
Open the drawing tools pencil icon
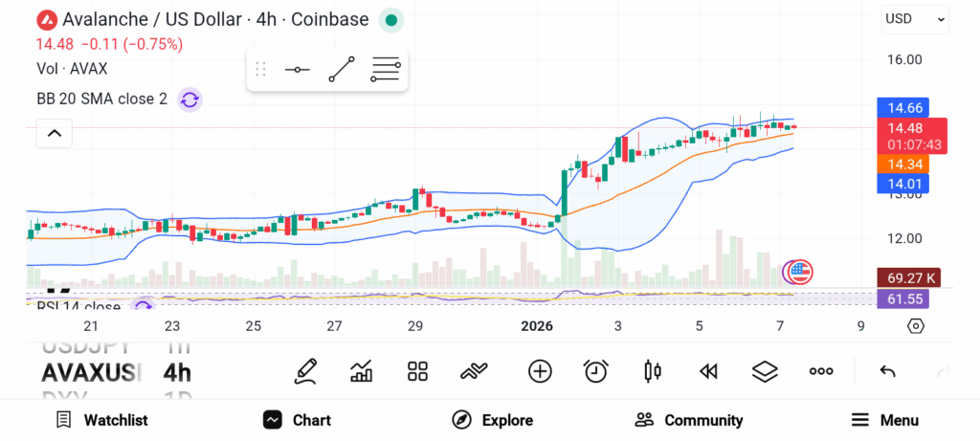click(x=306, y=371)
